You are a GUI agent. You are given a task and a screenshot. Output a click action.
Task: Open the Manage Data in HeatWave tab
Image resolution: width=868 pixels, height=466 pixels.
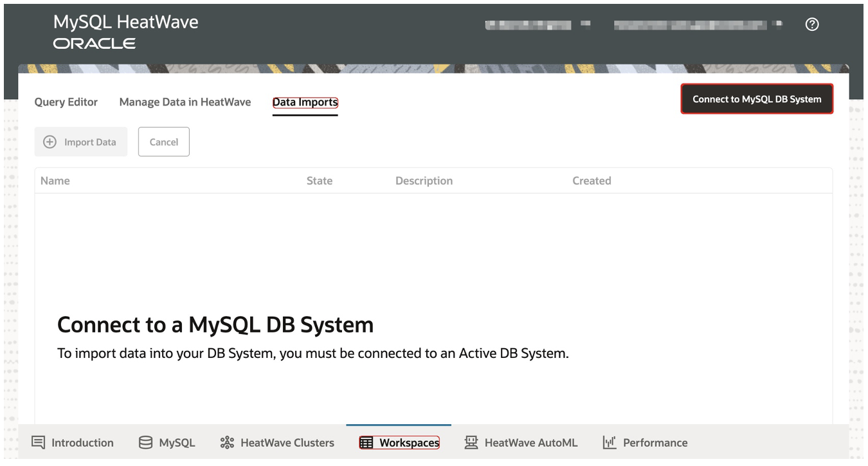(185, 102)
